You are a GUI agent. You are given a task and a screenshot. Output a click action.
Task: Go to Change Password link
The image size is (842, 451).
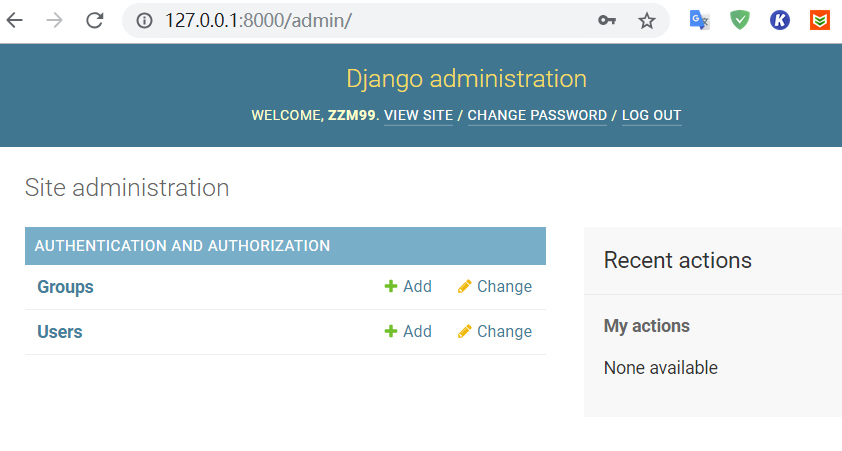537,115
